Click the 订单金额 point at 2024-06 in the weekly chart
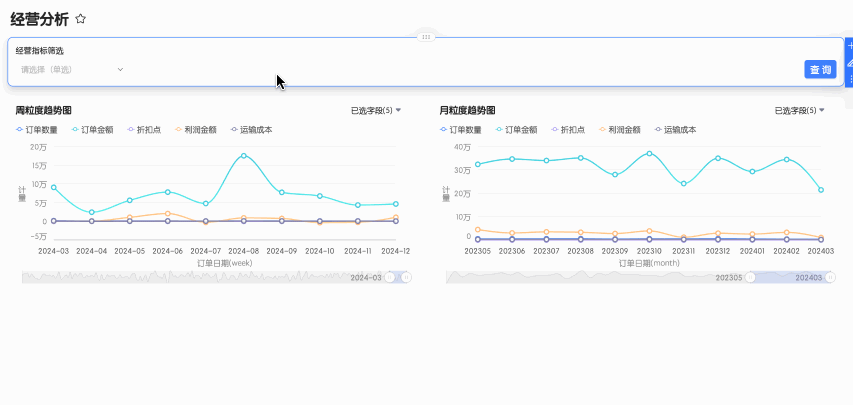Viewport: 853px width, 405px height. tap(168, 192)
